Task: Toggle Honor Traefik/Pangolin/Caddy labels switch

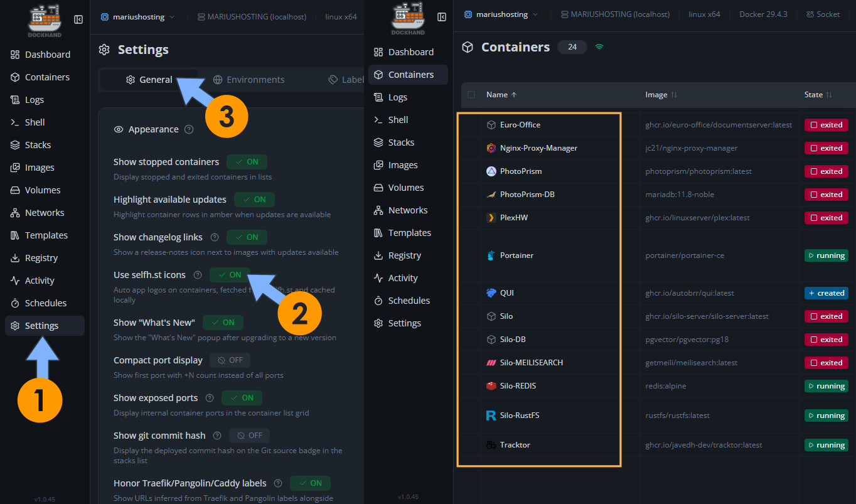Action: pos(310,483)
